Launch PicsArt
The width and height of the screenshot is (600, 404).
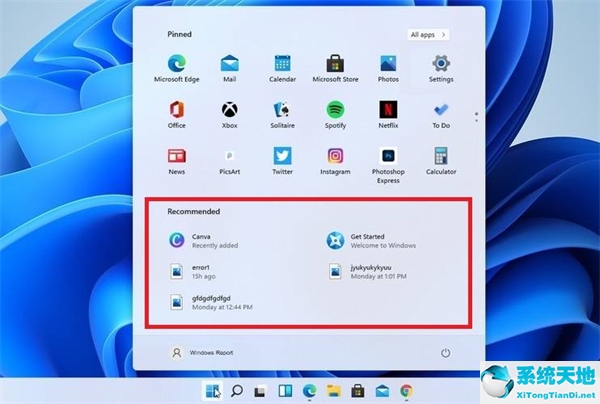(230, 161)
